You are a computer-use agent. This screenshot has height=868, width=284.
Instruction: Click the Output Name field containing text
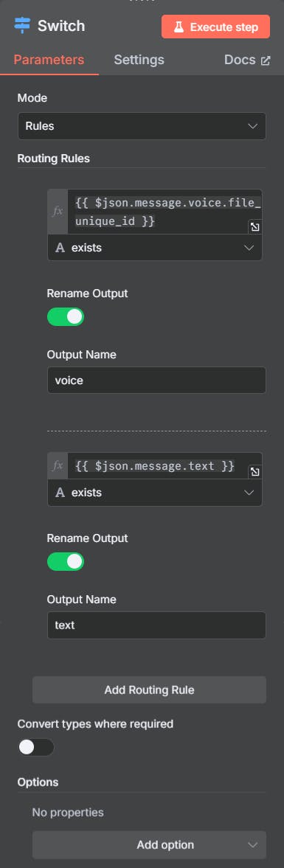(x=156, y=625)
